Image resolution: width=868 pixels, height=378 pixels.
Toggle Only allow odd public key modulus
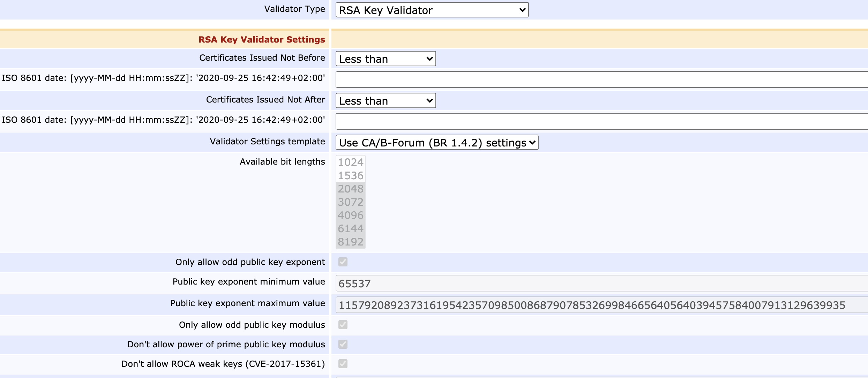tap(343, 325)
